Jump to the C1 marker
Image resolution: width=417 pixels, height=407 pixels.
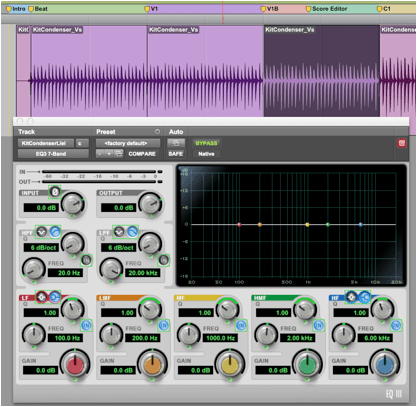384,9
